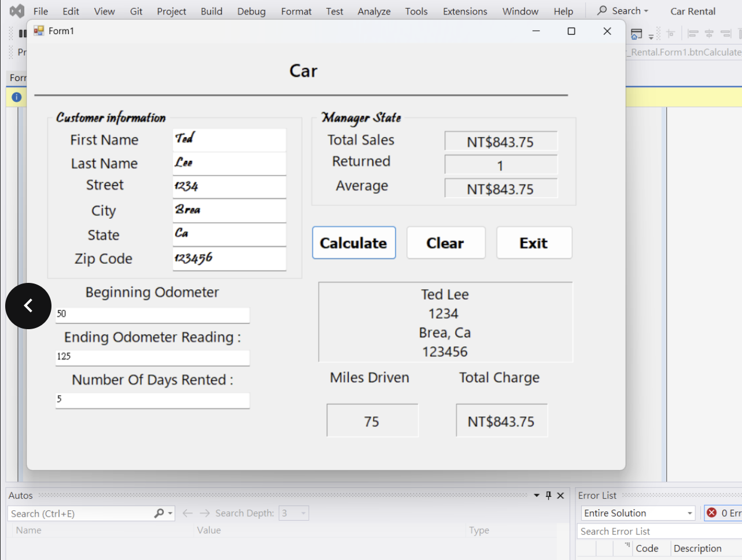Click the toolbar window icon with home badge
This screenshot has height=560, width=742.
coord(636,34)
